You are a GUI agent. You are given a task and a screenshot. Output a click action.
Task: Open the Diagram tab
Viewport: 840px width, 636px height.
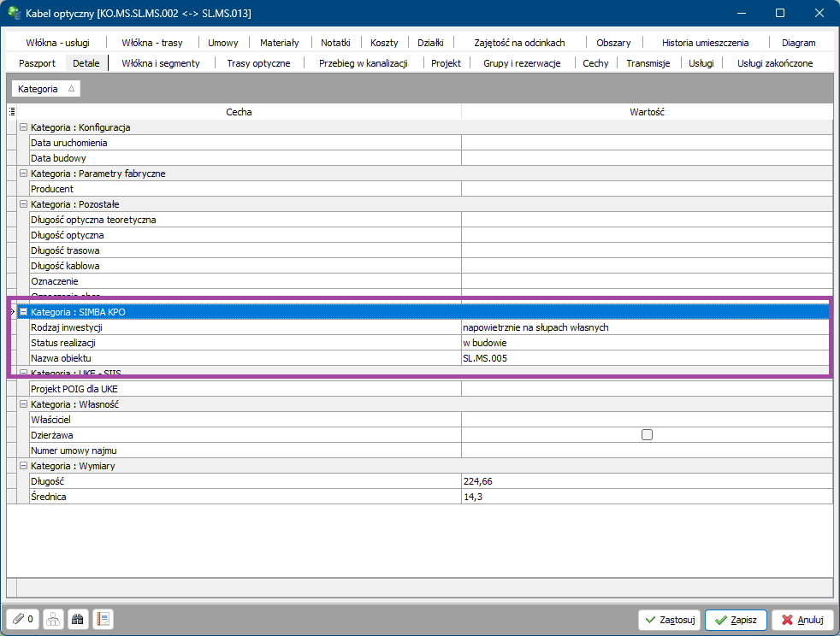click(798, 43)
